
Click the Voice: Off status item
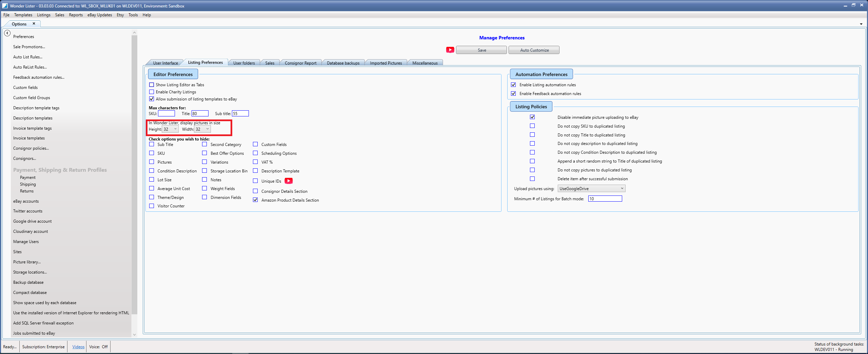click(x=98, y=347)
